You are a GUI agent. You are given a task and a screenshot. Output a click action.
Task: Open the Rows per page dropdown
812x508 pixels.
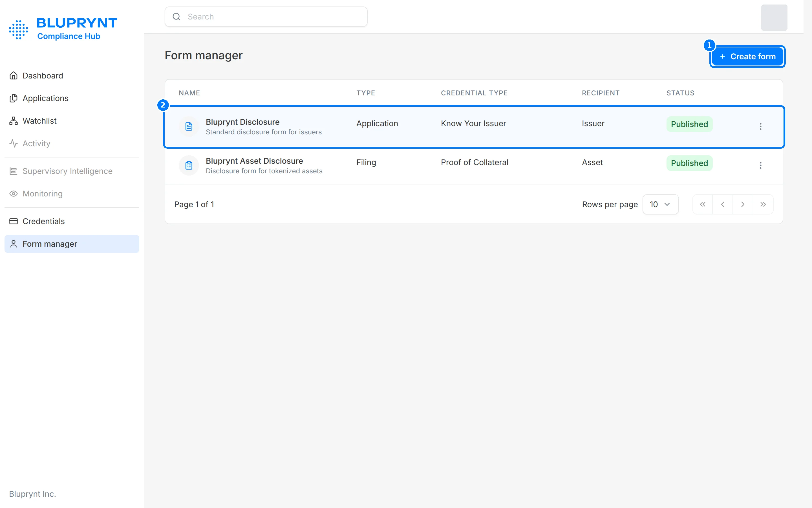click(660, 204)
